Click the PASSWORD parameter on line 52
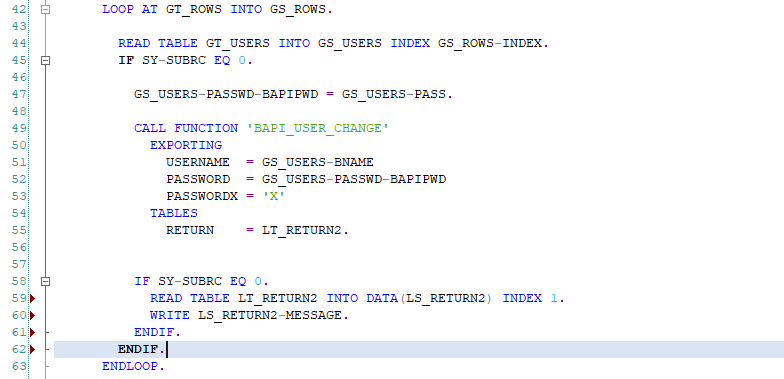The width and height of the screenshot is (784, 379). [198, 180]
